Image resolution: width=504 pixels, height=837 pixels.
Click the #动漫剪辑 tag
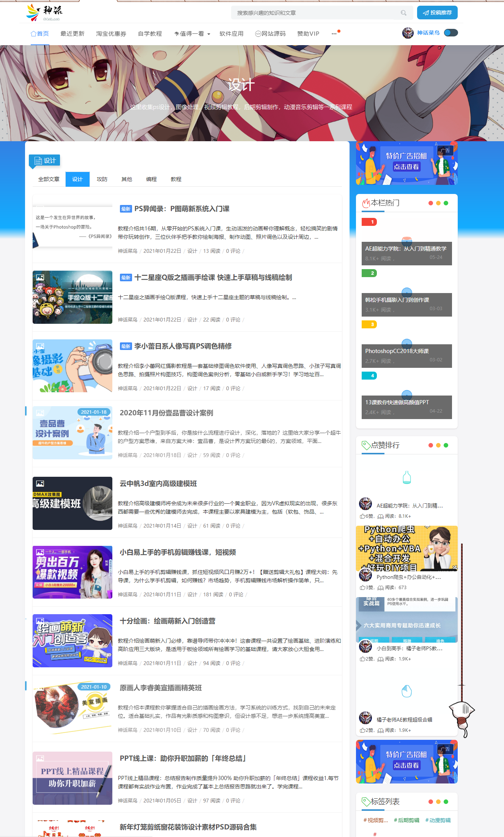(x=438, y=820)
